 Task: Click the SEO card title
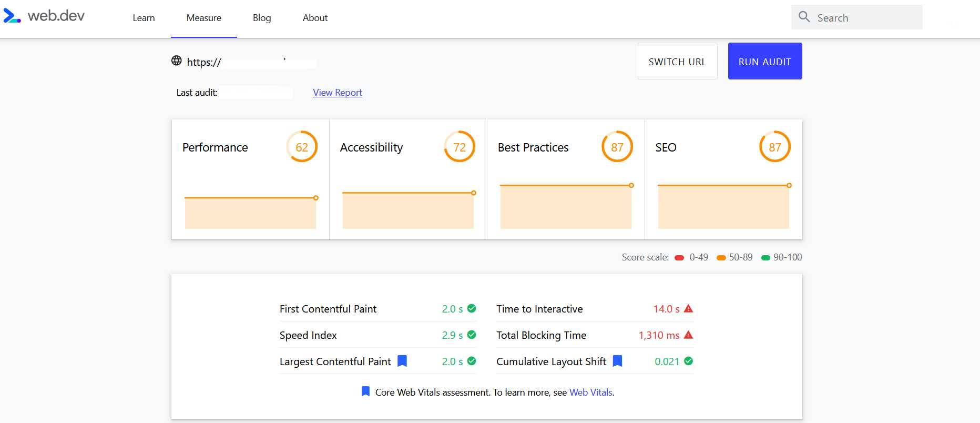pyautogui.click(x=666, y=147)
